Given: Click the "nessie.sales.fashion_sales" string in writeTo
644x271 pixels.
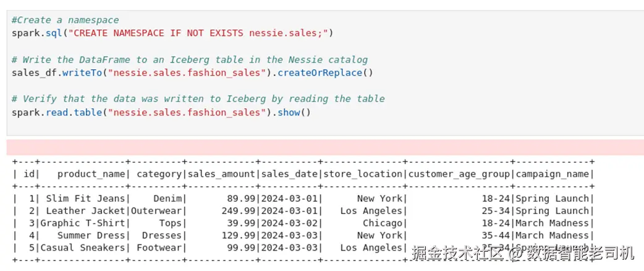Looking at the screenshot, I should click(192, 72).
